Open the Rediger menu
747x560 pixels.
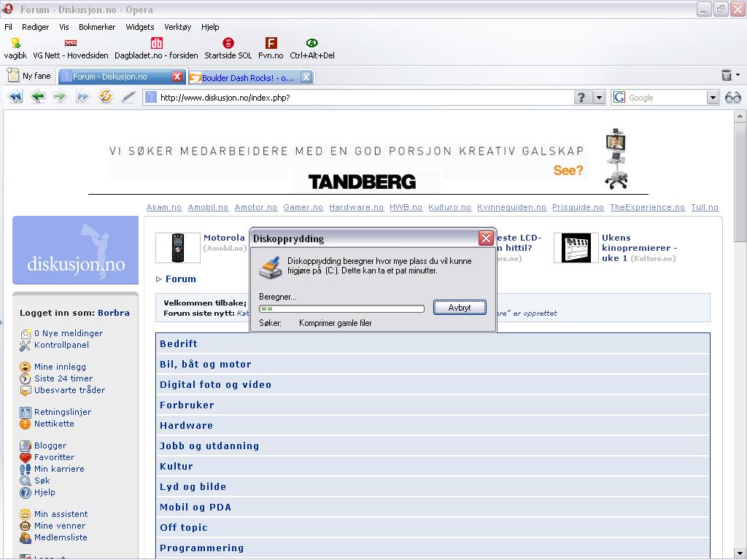pos(35,27)
